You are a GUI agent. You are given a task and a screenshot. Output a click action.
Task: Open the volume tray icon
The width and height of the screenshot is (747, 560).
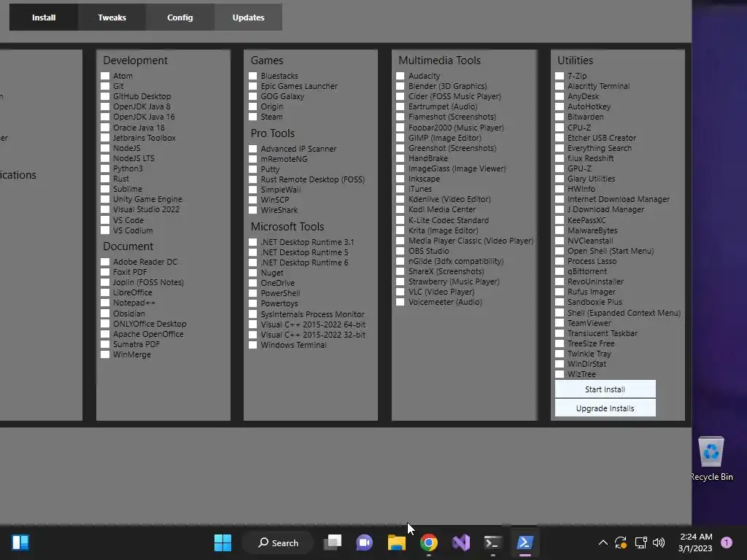coord(659,542)
